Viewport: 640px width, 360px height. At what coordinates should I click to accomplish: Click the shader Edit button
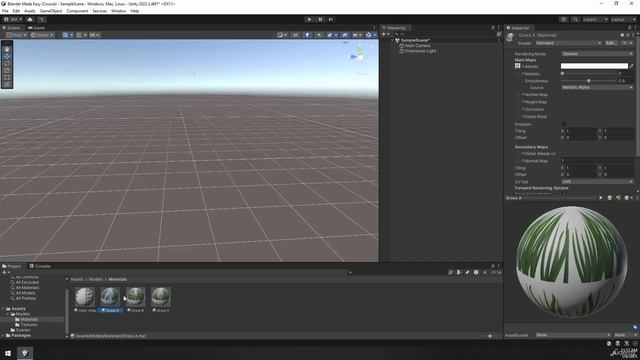coord(611,43)
